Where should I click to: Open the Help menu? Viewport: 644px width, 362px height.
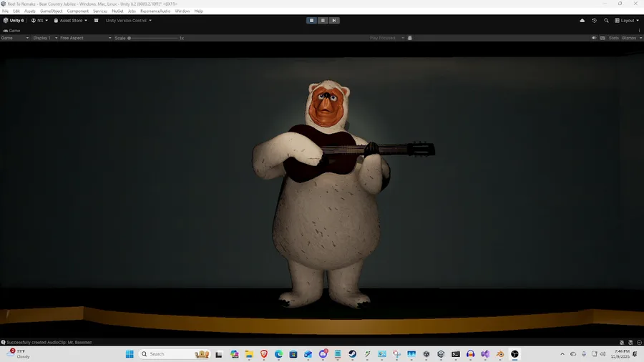pyautogui.click(x=199, y=11)
